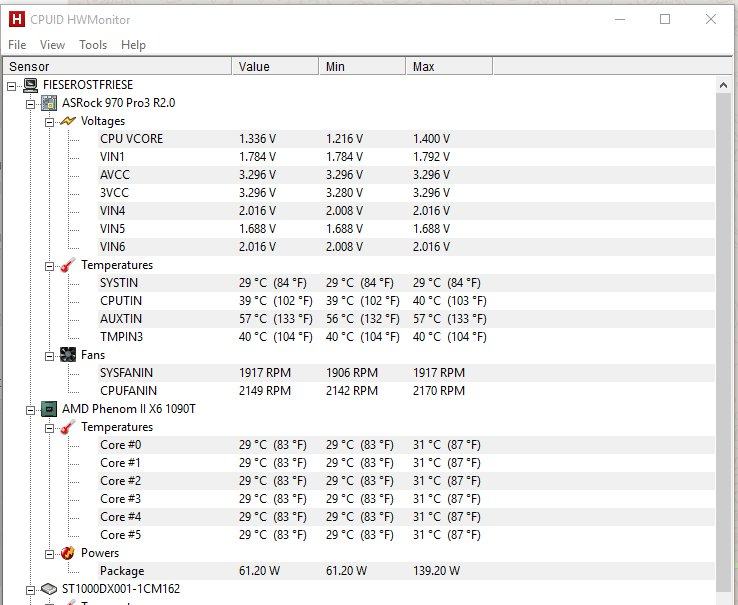Select the Core #5 row
738x605 pixels.
coord(406,535)
